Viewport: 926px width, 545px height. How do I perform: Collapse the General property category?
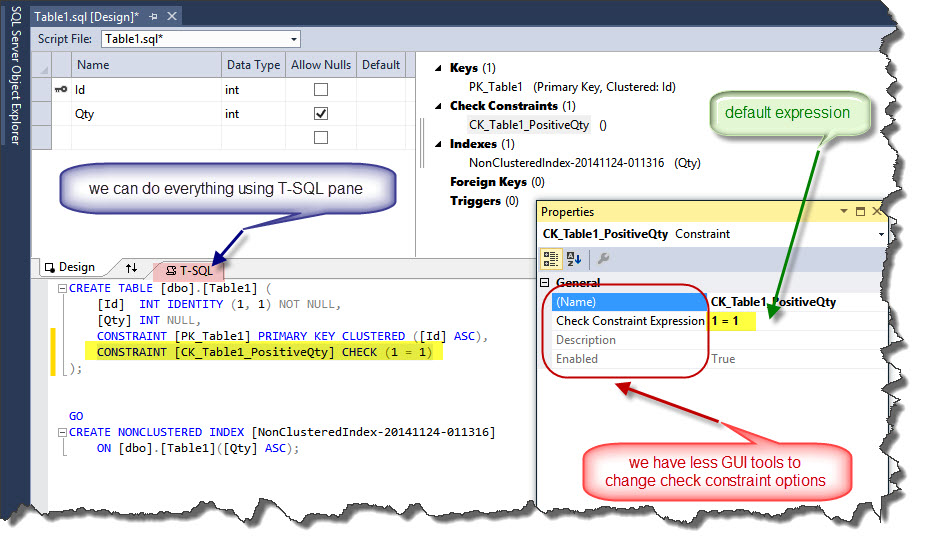click(x=544, y=283)
